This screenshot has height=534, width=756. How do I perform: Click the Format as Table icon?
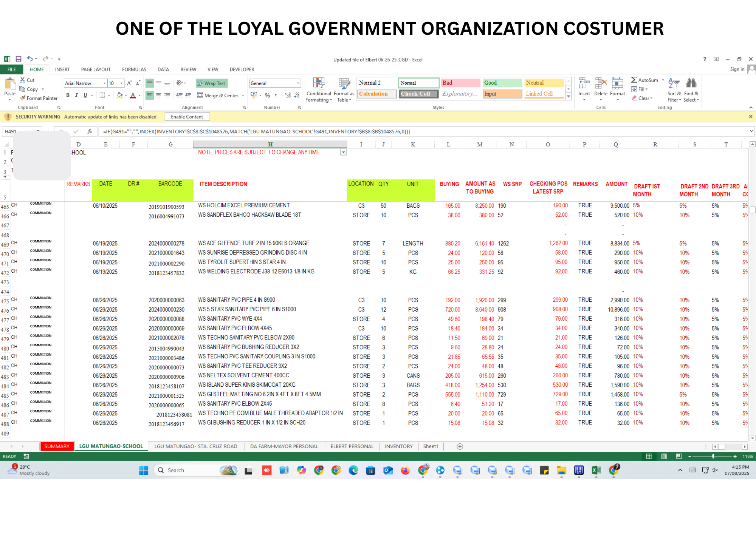coord(344,84)
